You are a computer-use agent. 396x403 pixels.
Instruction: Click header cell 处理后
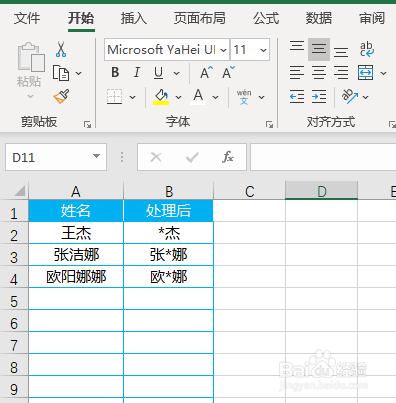(169, 211)
